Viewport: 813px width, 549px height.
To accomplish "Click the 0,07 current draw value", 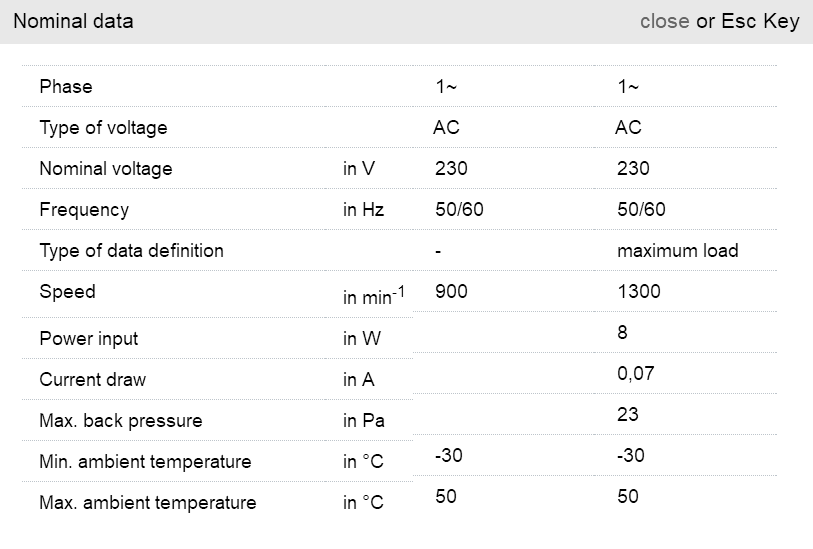I will tap(636, 374).
